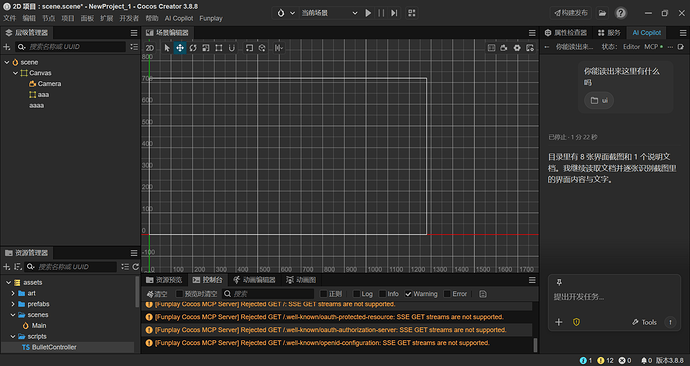Image resolution: width=690 pixels, height=366 pixels.
Task: Switch to the 动画编辑器 tab
Action: 254,280
